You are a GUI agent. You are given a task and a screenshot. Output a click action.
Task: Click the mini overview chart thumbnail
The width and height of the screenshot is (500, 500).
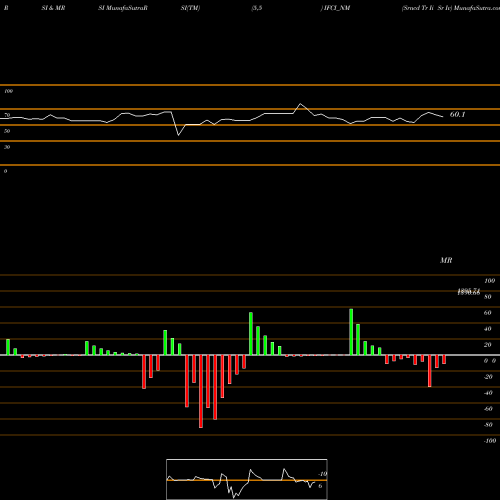pos(247,479)
